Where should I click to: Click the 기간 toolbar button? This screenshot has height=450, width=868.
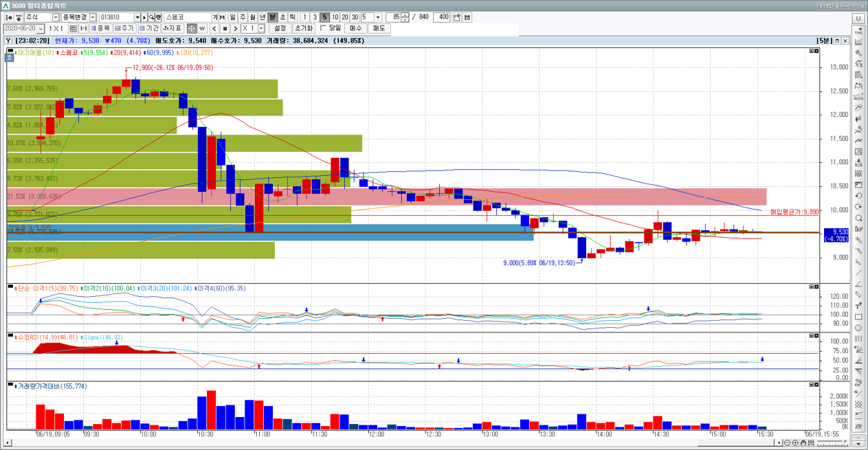coord(149,28)
